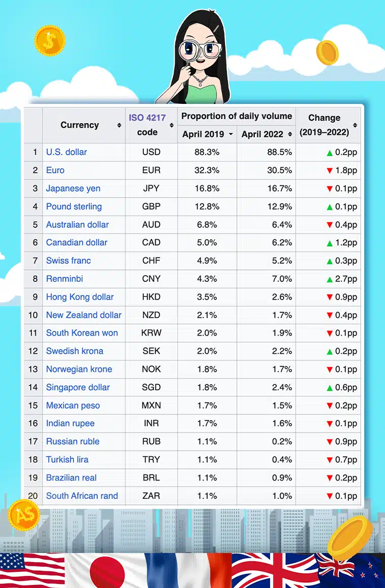The image size is (385, 588).
Task: Click the green up arrow for Renminbi
Action: coord(330,279)
